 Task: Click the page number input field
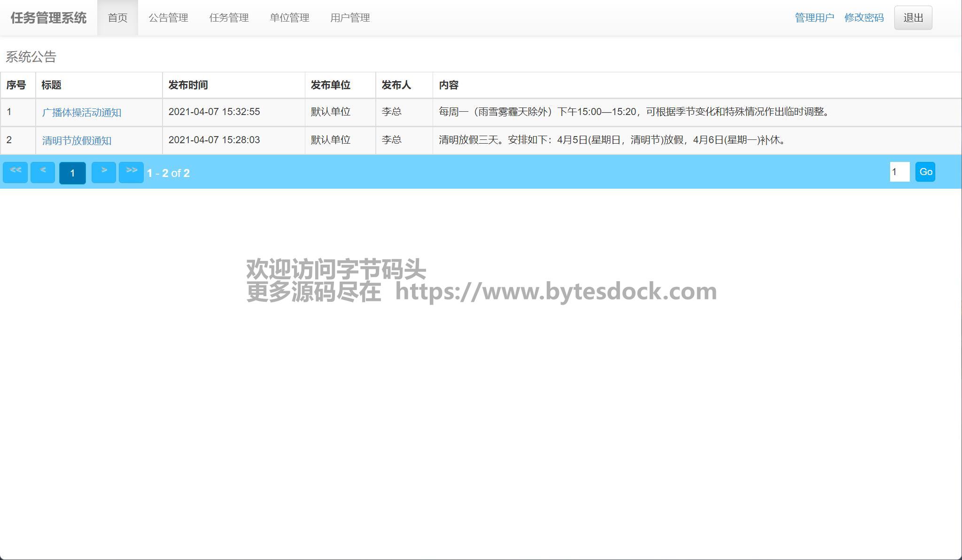[899, 172]
